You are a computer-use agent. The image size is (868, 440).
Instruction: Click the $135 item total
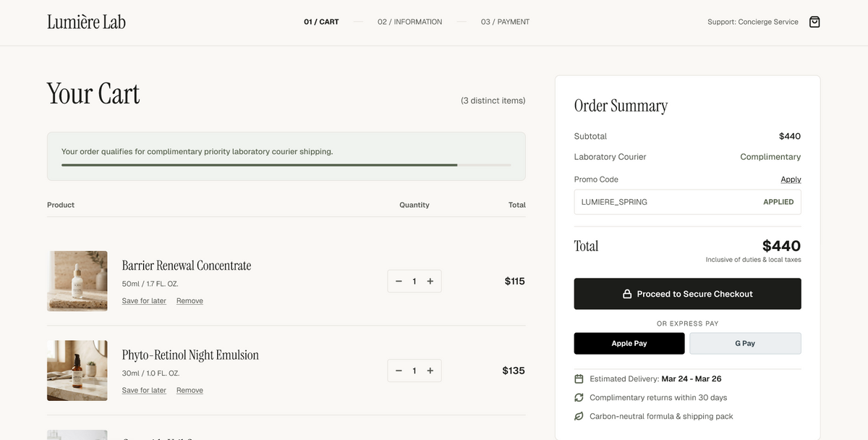pos(514,371)
